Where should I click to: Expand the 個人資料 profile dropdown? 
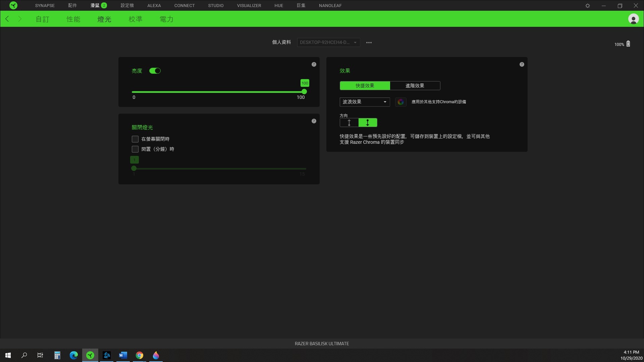328,42
